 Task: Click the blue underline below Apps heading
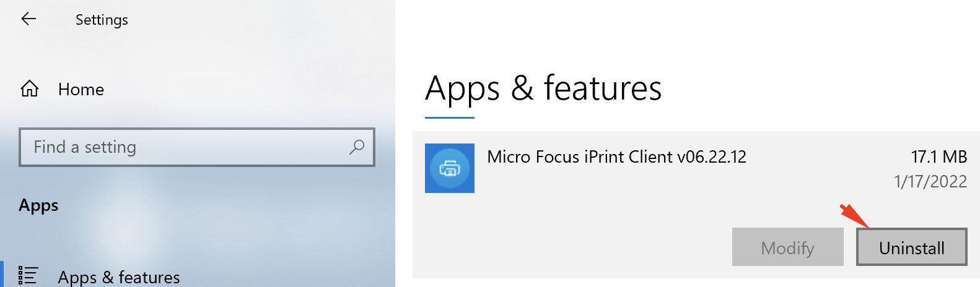450,117
